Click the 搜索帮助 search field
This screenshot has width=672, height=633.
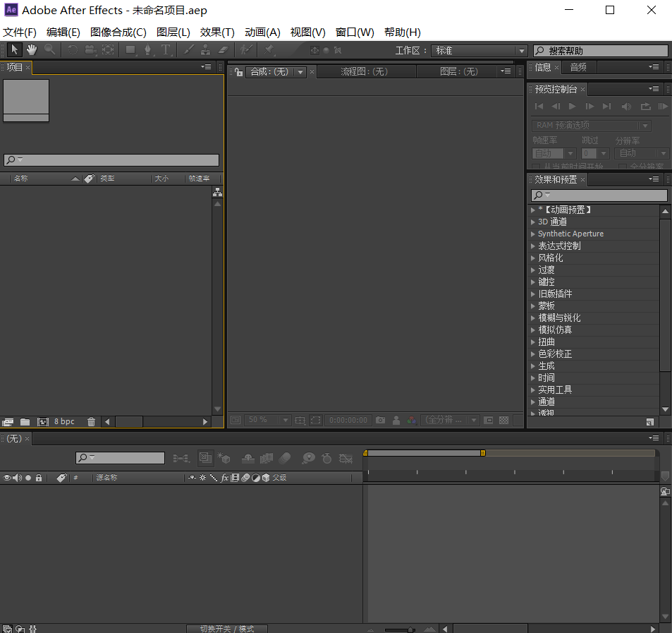(x=601, y=51)
